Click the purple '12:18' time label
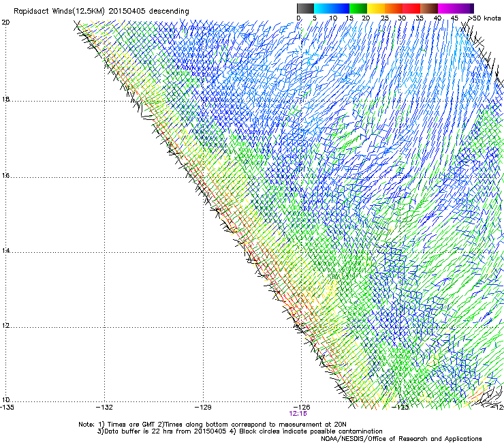This screenshot has height=443, width=504. [x=298, y=414]
